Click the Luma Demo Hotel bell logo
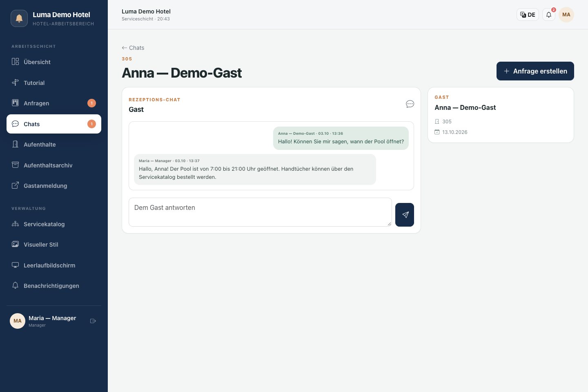The height and width of the screenshot is (392, 588). point(19,18)
